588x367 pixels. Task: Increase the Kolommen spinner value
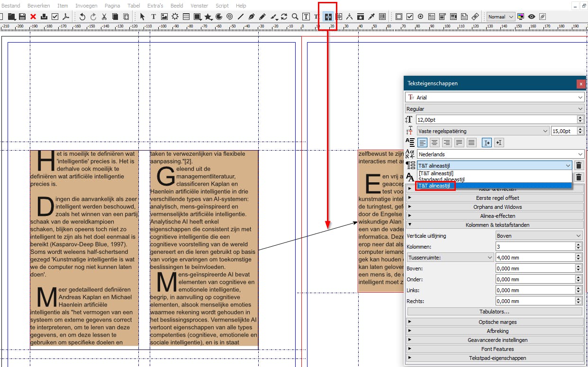578,245
